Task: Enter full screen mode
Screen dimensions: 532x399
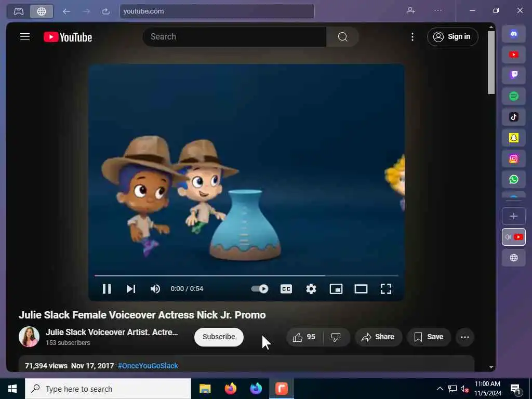Action: [x=386, y=289]
